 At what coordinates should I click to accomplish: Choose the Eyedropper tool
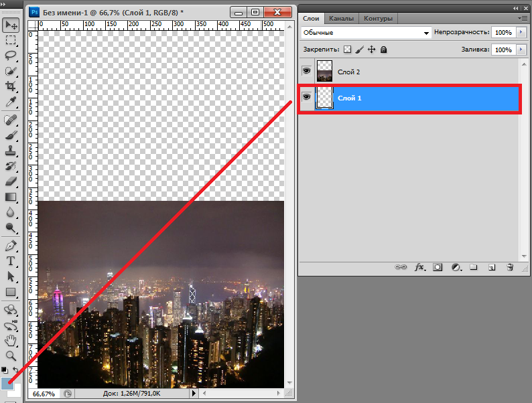click(x=11, y=102)
